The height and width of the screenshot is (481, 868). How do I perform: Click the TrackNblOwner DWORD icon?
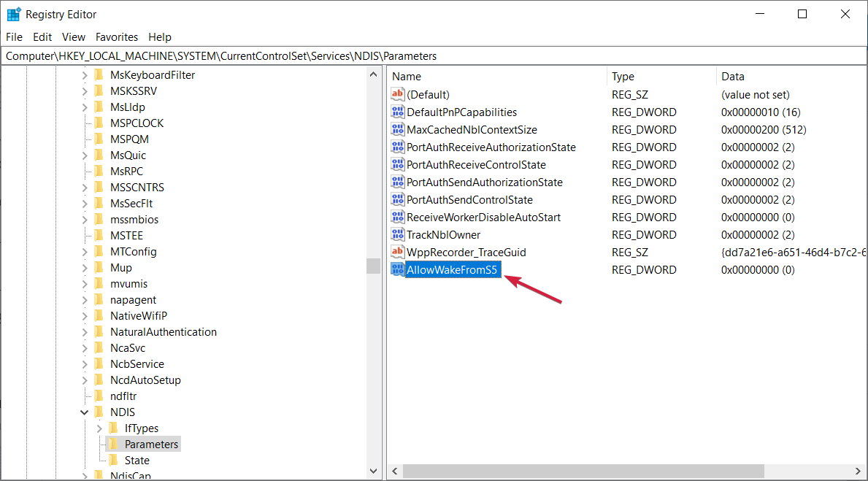click(397, 235)
